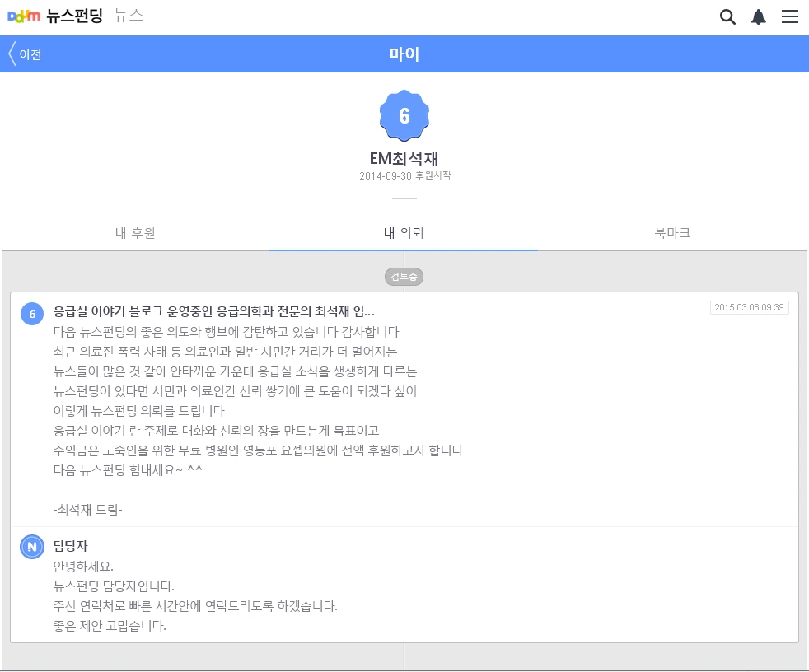The image size is (809, 672).
Task: Click the 2014-09-30 후원시작 text
Action: [404, 175]
